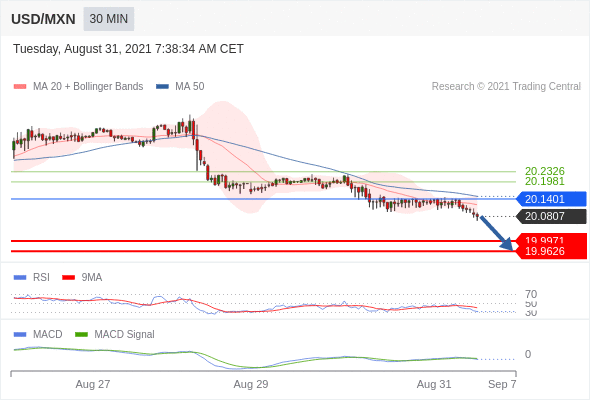Click the MACD Signal green legend swatch
The height and width of the screenshot is (400, 590).
point(81,335)
